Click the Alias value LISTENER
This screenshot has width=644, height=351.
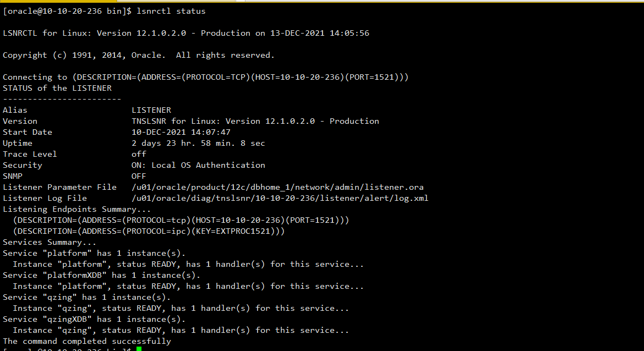(x=151, y=110)
